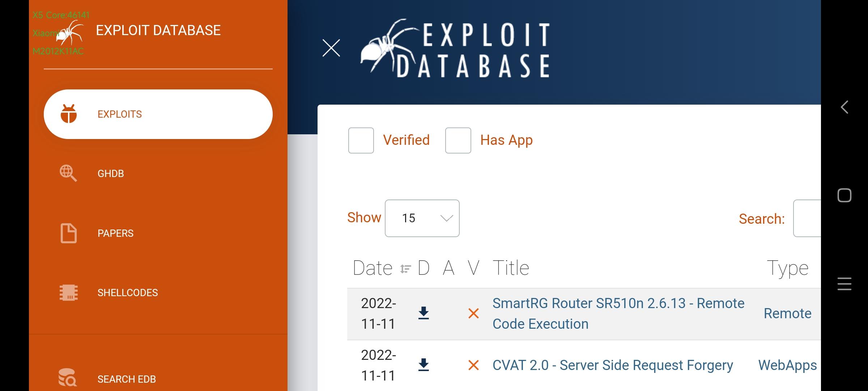868x391 pixels.
Task: Open SmartRG Router SR510n Remote Code Execution link
Action: click(618, 314)
